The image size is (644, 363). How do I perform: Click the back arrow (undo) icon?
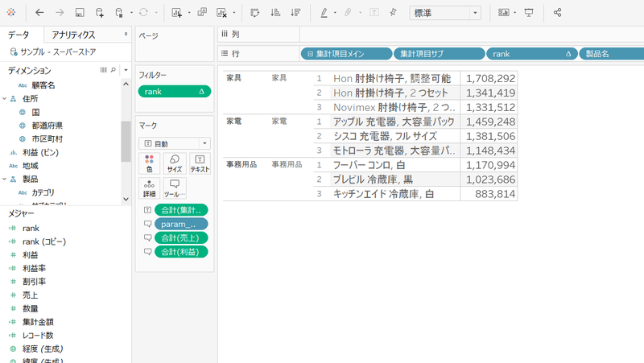[x=39, y=13]
